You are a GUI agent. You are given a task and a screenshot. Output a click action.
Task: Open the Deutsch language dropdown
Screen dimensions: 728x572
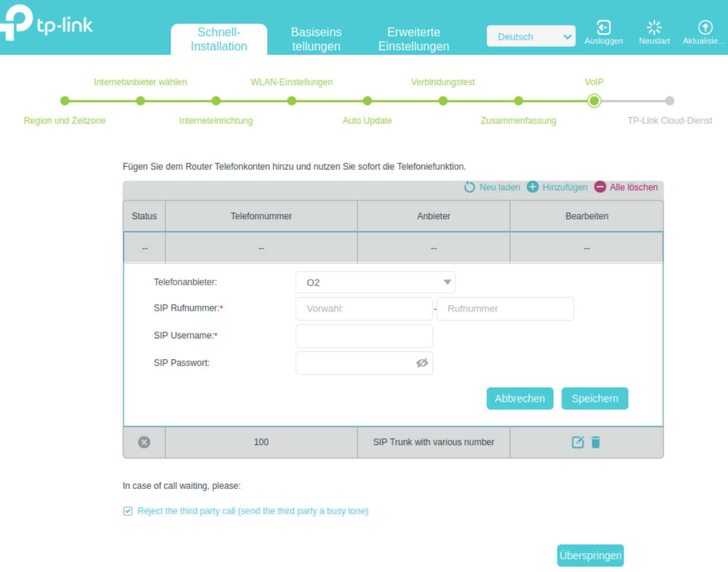531,36
